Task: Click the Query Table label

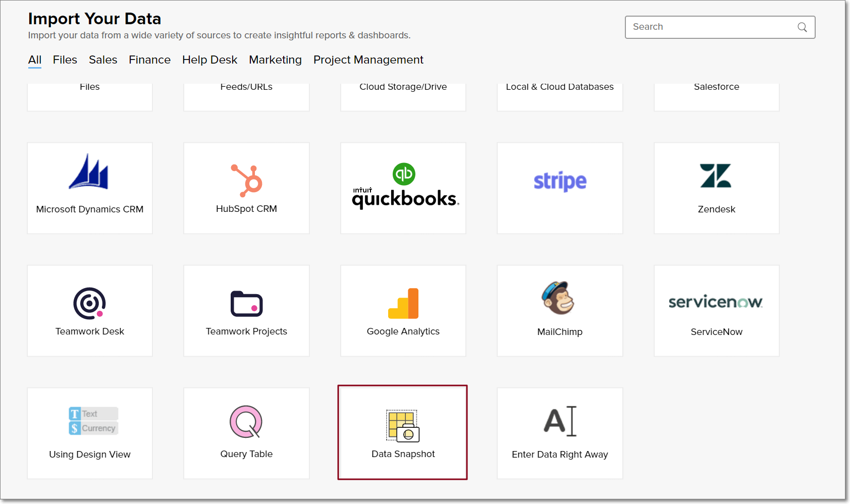Action: [246, 454]
